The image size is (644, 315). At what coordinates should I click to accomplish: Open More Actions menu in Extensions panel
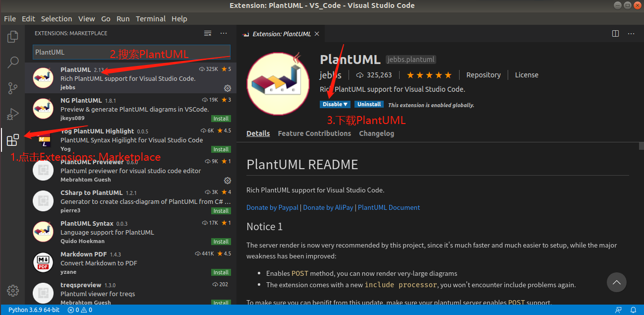(x=223, y=33)
